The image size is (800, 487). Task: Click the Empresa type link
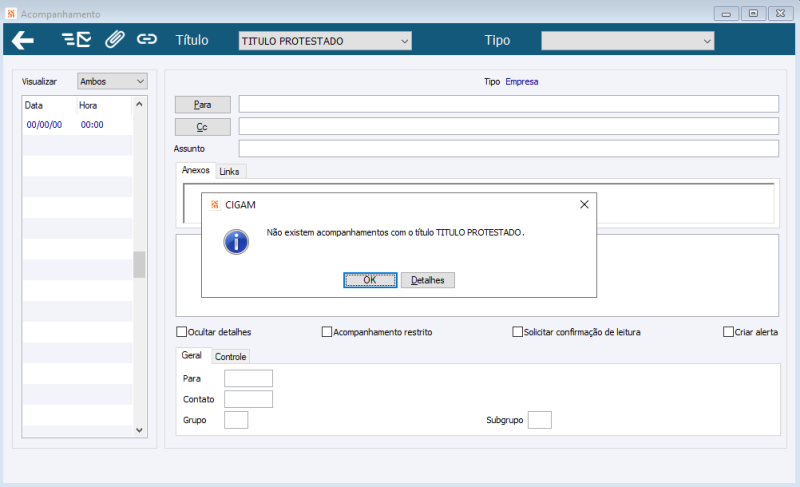click(x=521, y=82)
